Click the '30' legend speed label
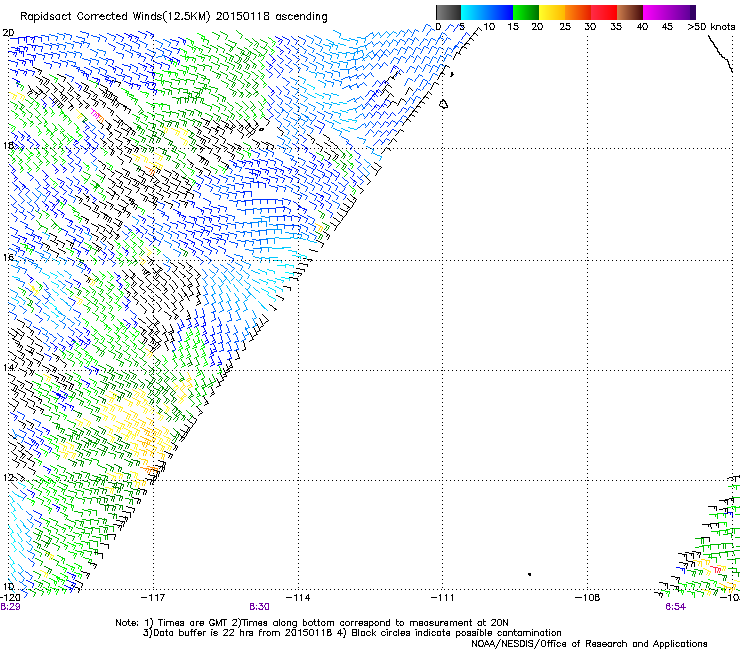740x650 pixels. [590, 27]
